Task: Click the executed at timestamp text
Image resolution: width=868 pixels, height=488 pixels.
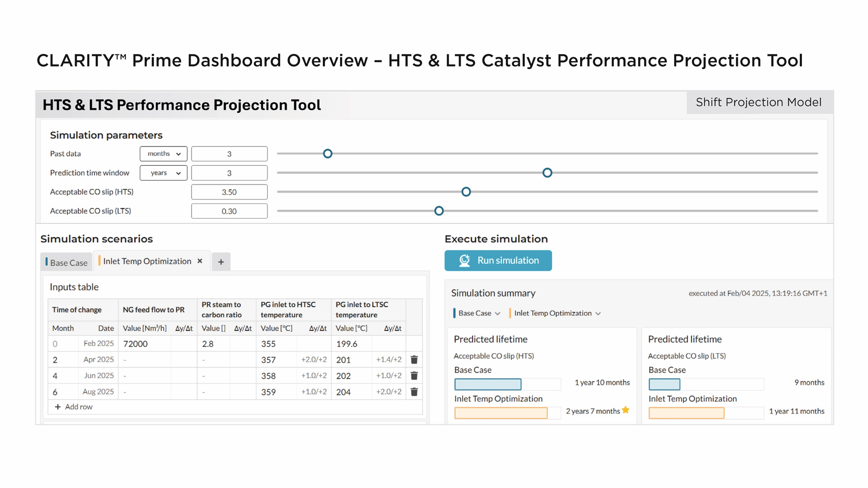Action: pyautogui.click(x=758, y=293)
